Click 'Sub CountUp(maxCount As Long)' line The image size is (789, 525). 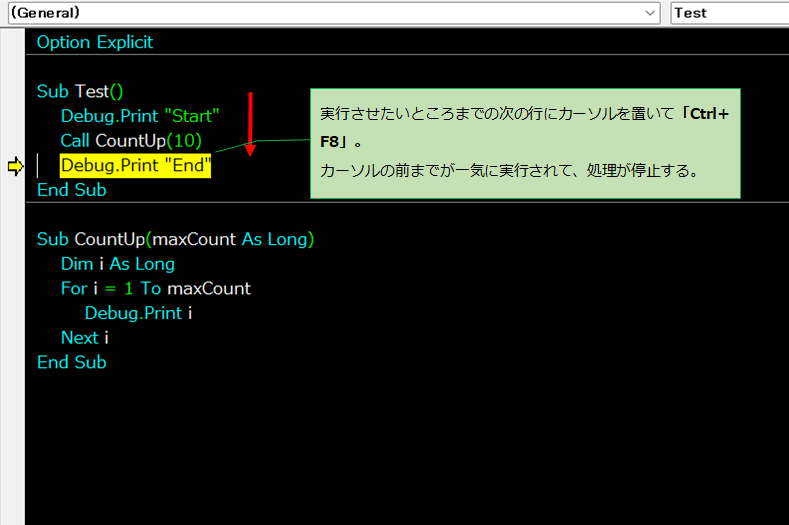tap(175, 240)
